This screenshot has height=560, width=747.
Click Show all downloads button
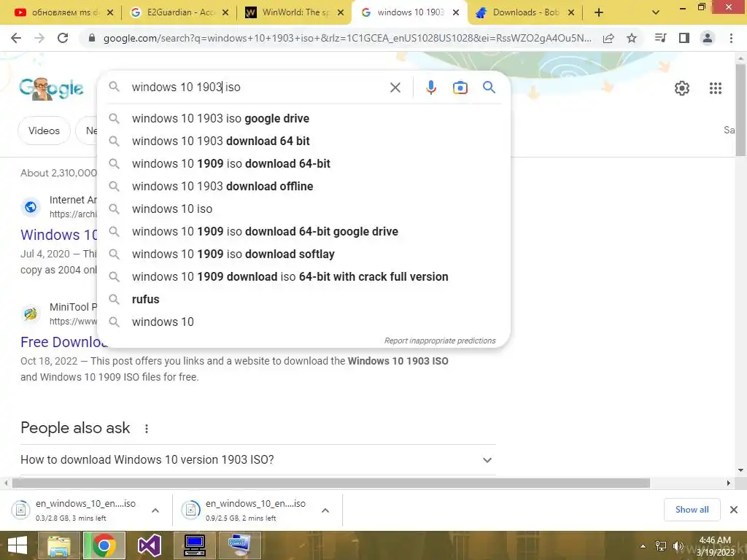(692, 510)
